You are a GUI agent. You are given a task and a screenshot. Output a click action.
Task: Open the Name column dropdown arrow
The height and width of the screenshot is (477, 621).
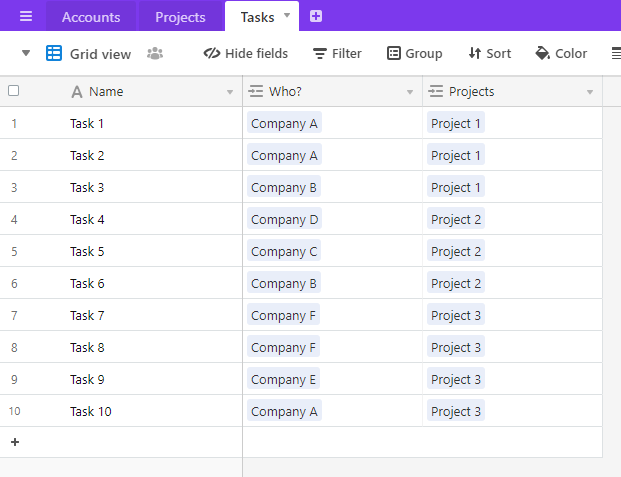[230, 92]
